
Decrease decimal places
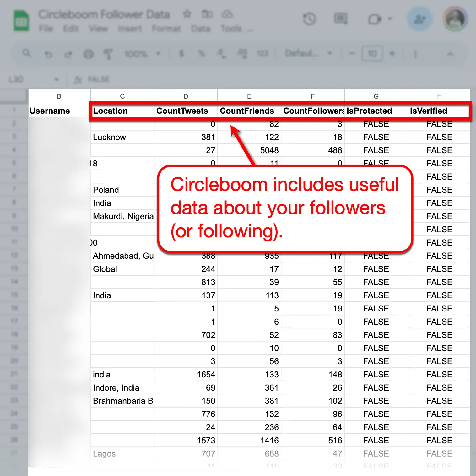click(222, 54)
